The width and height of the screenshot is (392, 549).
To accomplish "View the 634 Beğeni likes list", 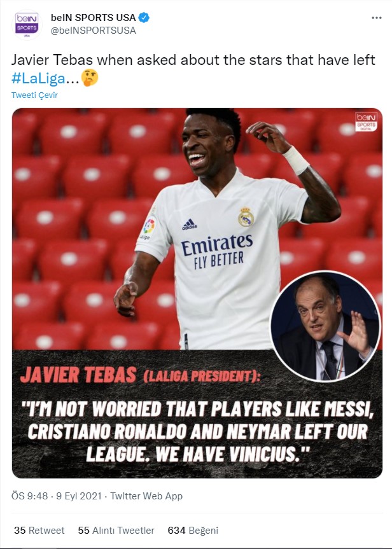I will (x=193, y=531).
